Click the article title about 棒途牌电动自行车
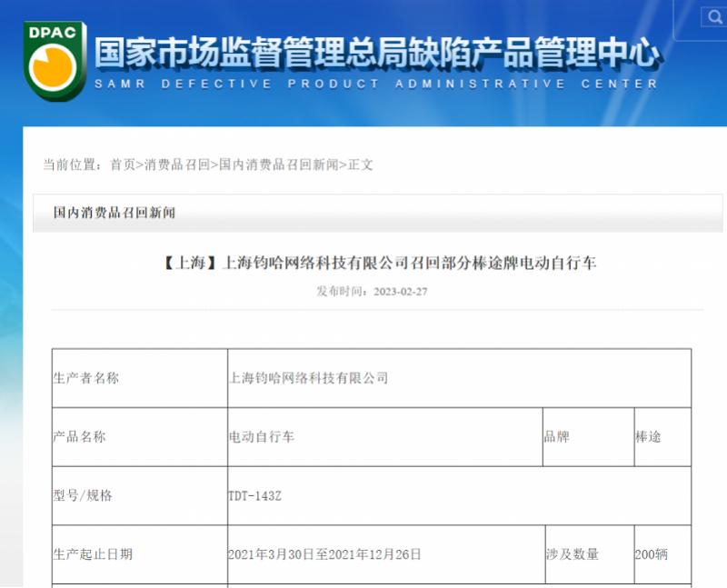Image resolution: width=727 pixels, height=588 pixels. tap(380, 263)
